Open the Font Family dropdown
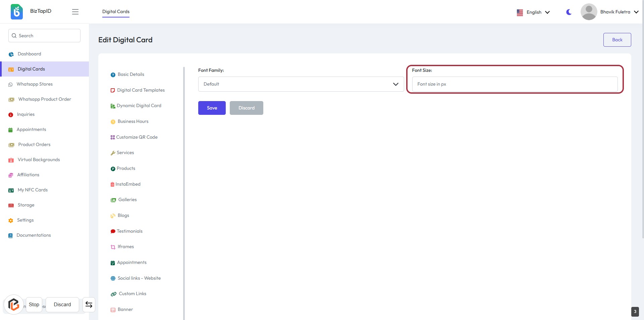644x320 pixels. tap(301, 84)
